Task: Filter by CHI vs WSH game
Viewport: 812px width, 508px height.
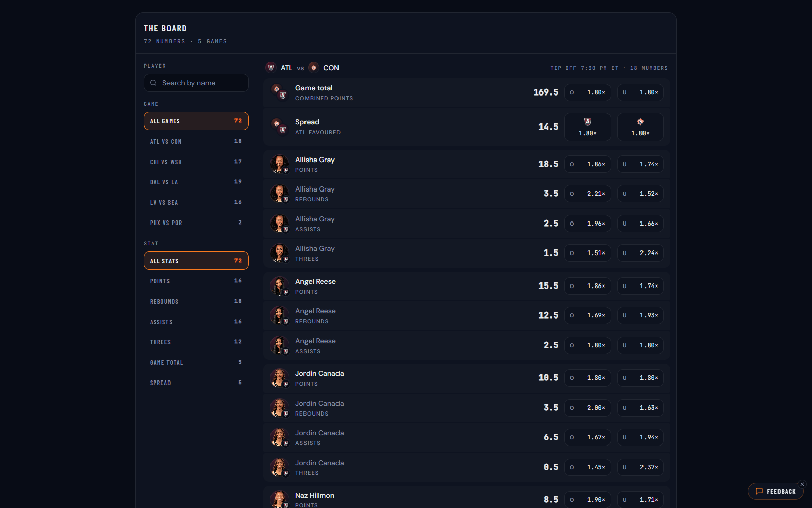Action: [x=196, y=162]
